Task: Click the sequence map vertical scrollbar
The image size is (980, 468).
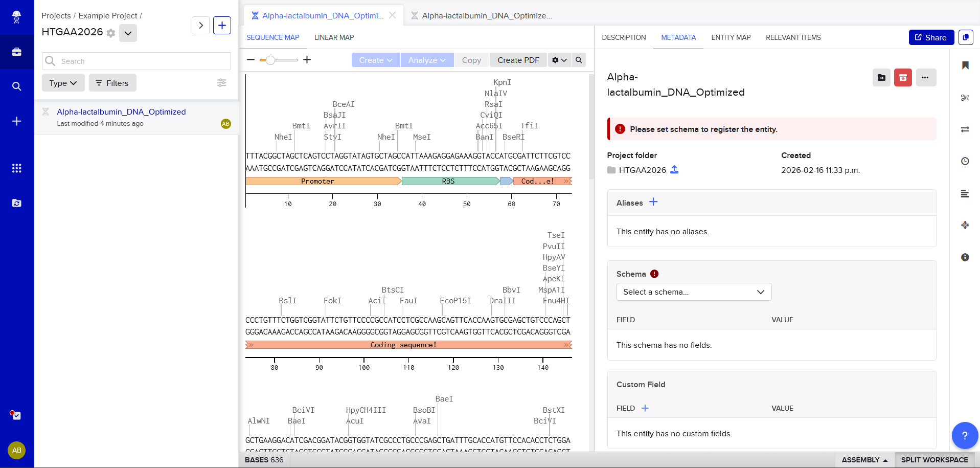Action: [591, 127]
